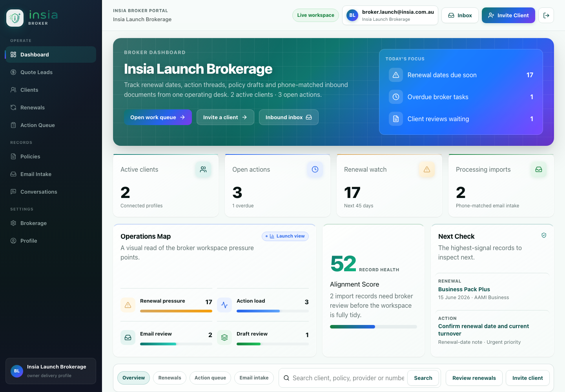Click the Draft review layers icon
The width and height of the screenshot is (565, 392).
[x=224, y=338]
